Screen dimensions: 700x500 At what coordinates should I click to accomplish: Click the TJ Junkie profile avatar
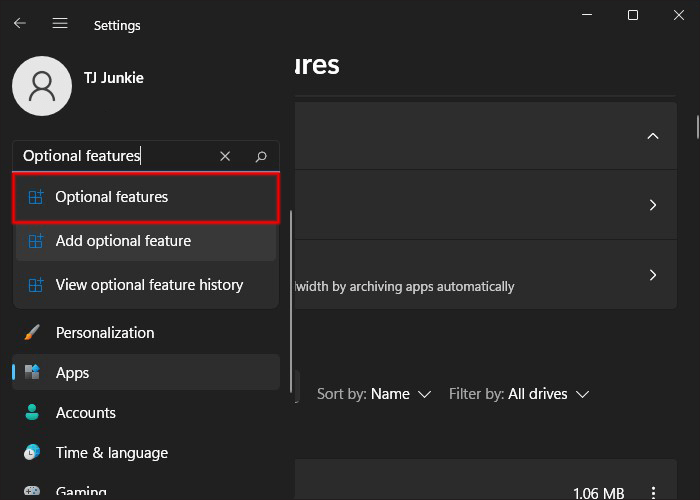(x=42, y=86)
